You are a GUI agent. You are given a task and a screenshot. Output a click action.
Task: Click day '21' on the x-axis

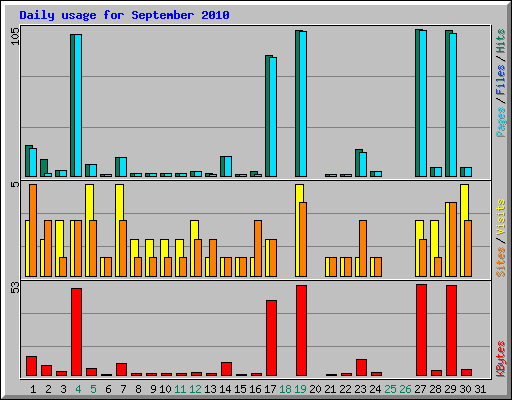pyautogui.click(x=330, y=389)
